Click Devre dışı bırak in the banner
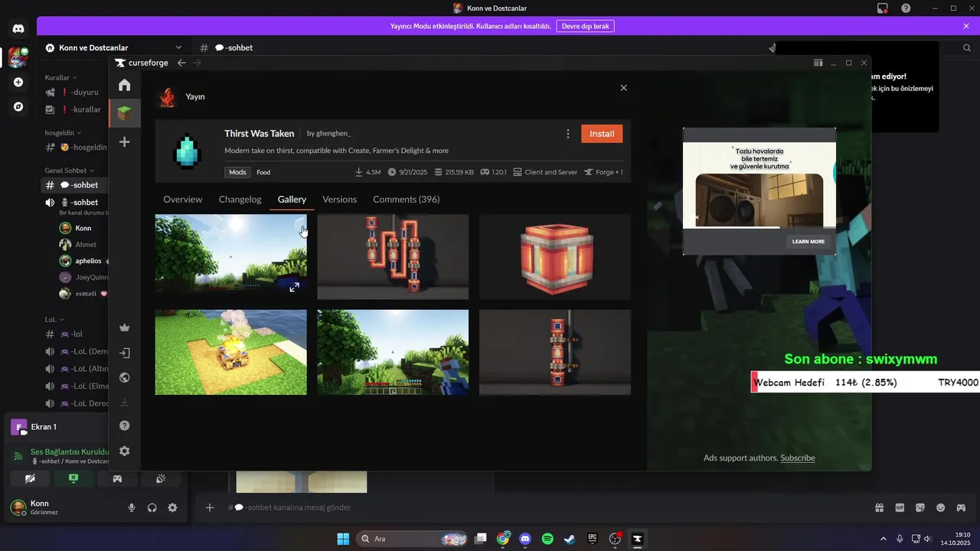Image resolution: width=980 pixels, height=551 pixels. tap(585, 26)
